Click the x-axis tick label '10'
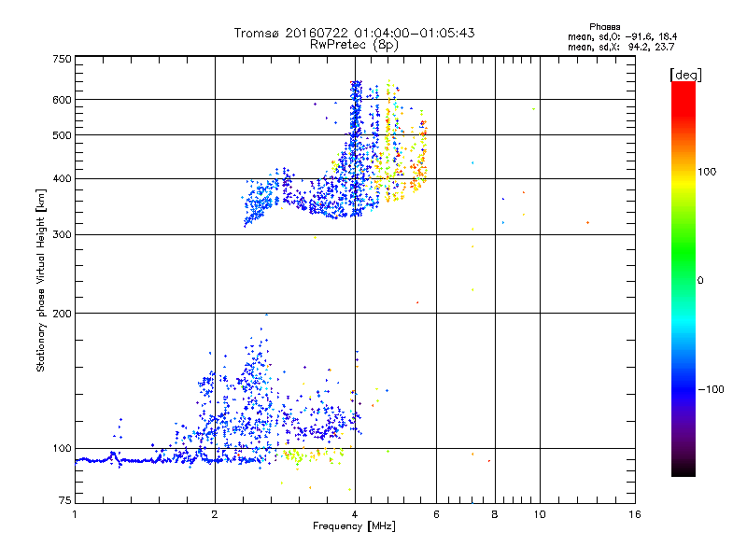The height and width of the screenshot is (560, 747). (540, 514)
